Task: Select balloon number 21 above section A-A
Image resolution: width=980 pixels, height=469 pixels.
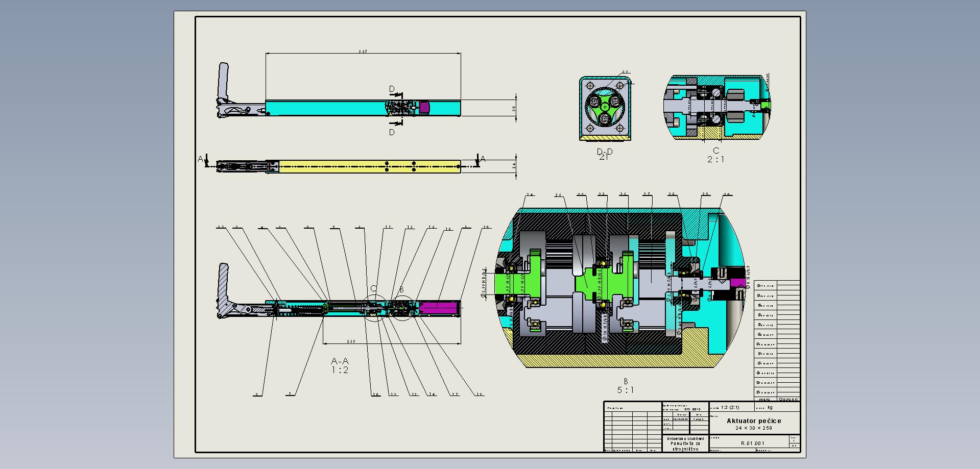Action: tap(221, 227)
